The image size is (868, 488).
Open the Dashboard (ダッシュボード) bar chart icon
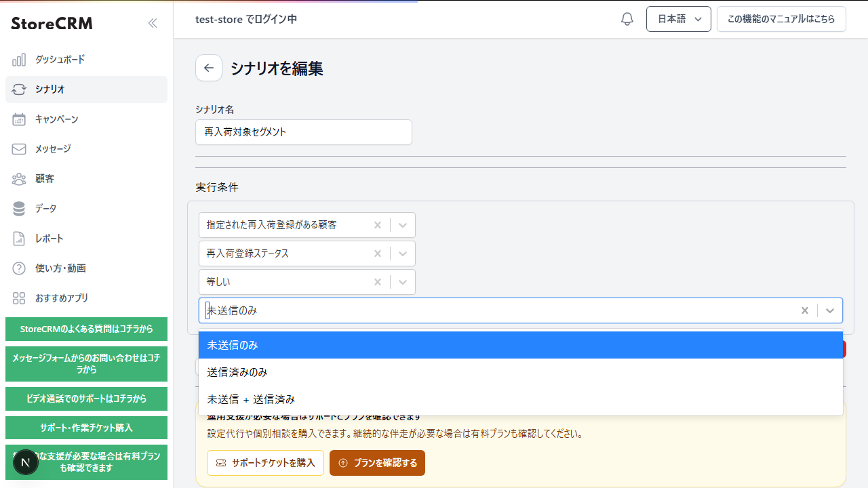click(19, 60)
